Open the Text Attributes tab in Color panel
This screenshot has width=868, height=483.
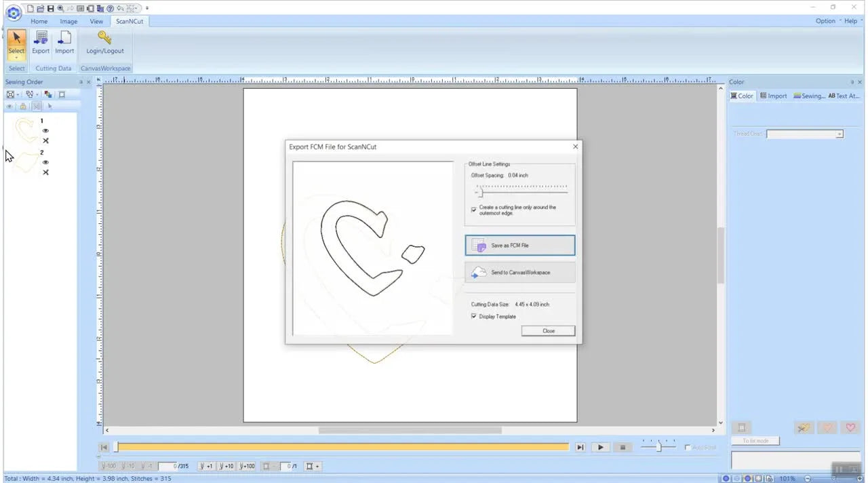tap(844, 96)
